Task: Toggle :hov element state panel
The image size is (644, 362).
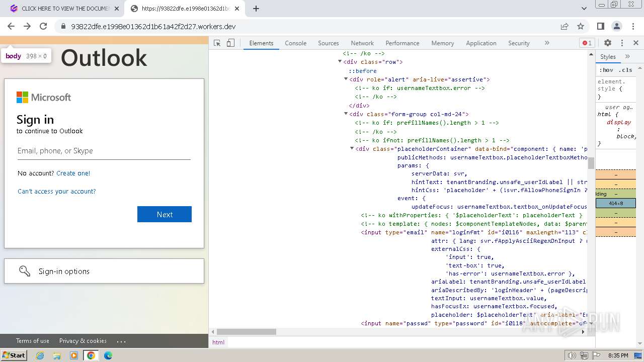Action: tap(606, 70)
